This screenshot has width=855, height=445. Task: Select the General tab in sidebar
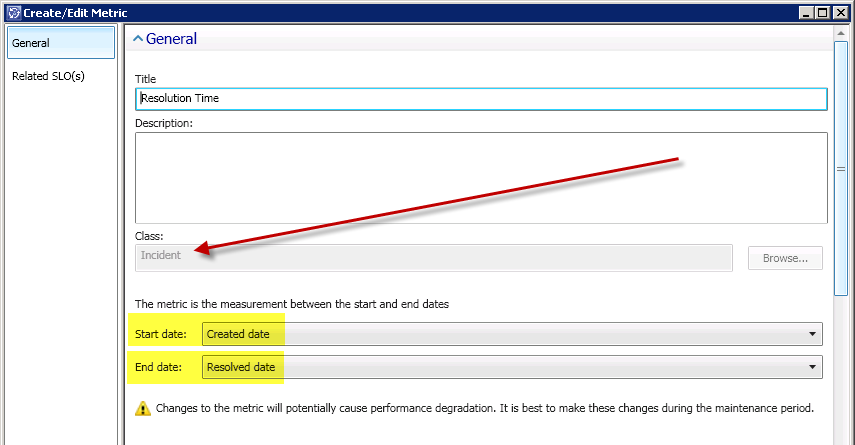point(60,43)
